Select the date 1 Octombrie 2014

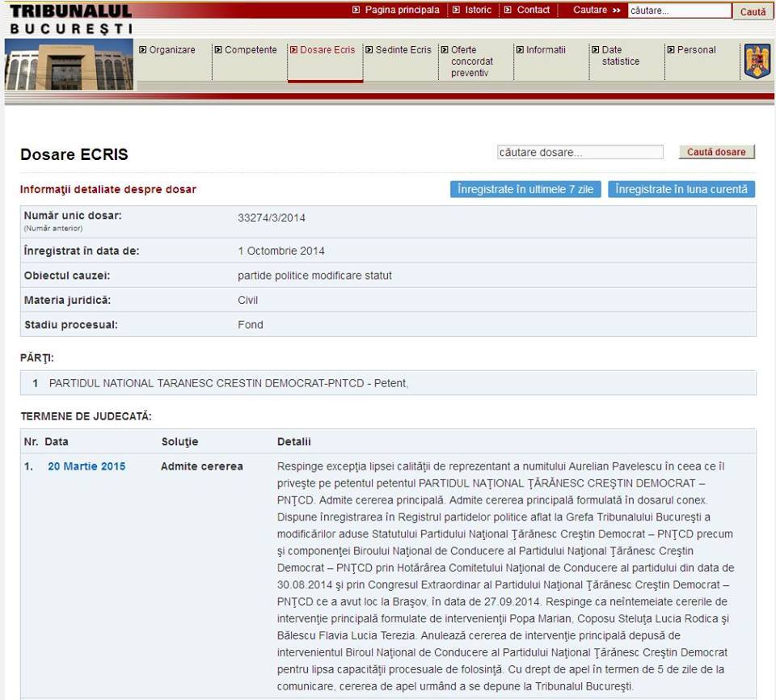coord(281,251)
